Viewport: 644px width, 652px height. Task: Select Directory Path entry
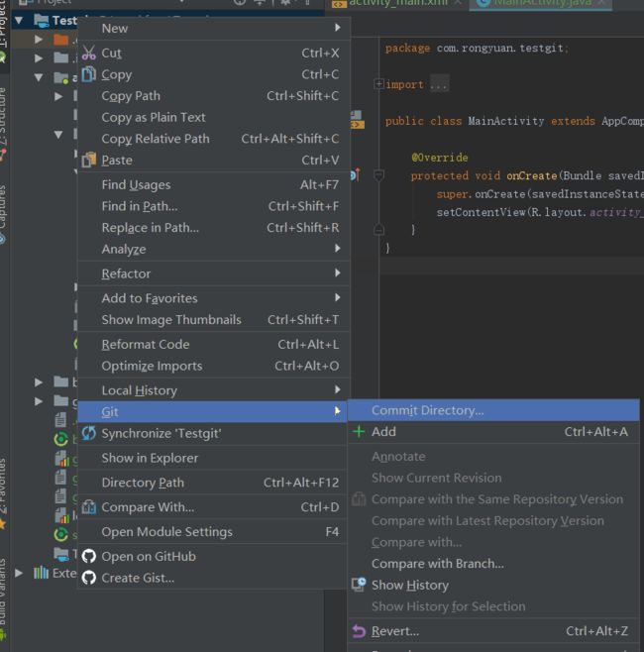[x=213, y=483]
